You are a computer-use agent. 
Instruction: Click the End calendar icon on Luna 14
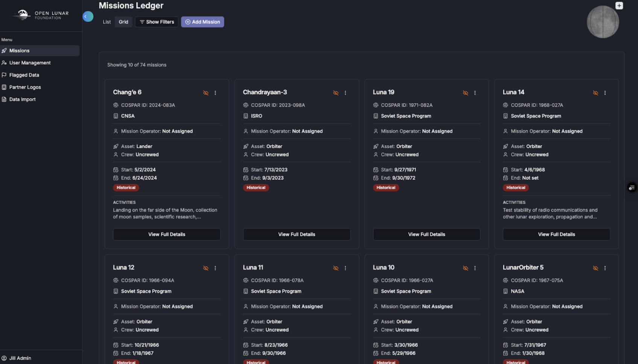tap(506, 178)
